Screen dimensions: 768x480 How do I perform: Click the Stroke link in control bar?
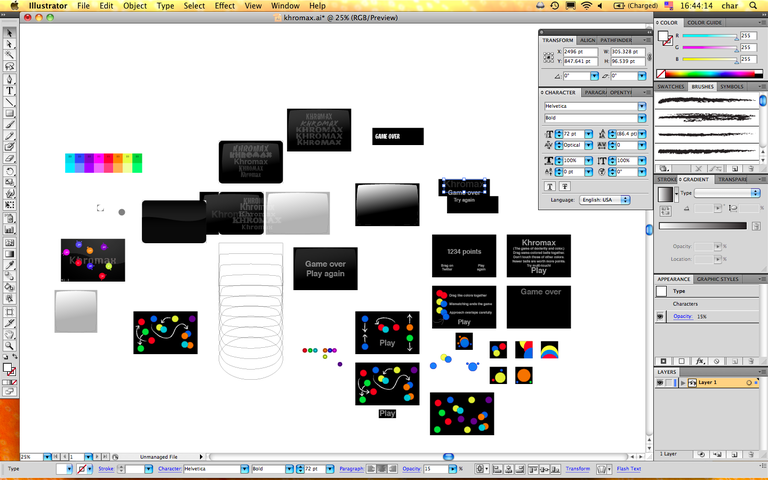pyautogui.click(x=106, y=469)
